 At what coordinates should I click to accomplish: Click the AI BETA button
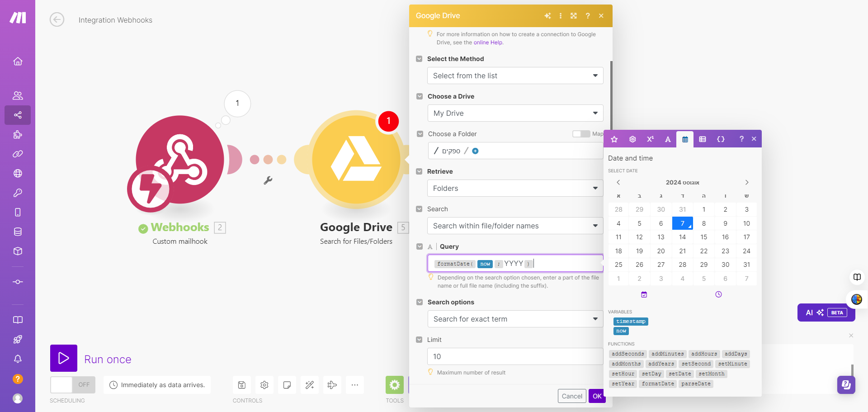826,313
